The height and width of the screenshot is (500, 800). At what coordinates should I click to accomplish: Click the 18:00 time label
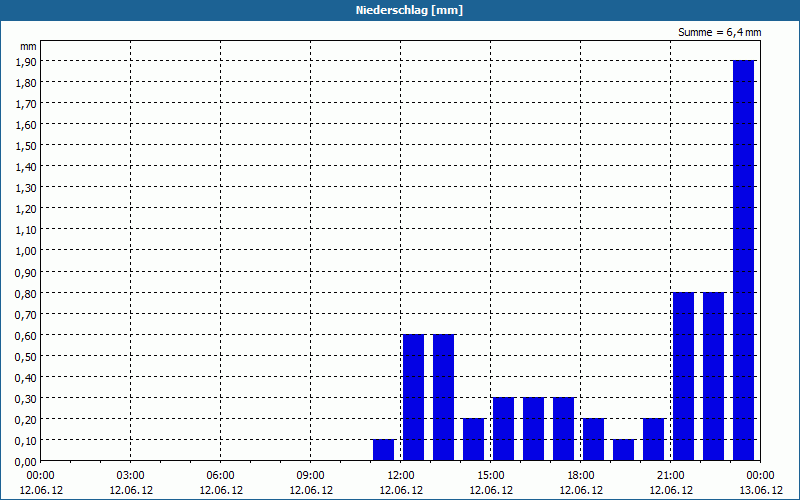tap(581, 476)
